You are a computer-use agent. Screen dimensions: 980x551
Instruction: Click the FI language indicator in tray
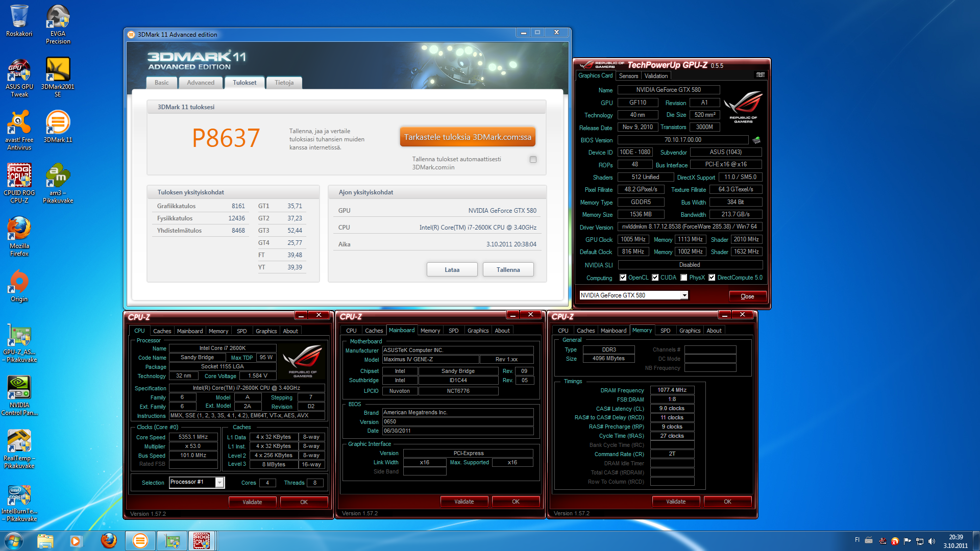pos(857,539)
